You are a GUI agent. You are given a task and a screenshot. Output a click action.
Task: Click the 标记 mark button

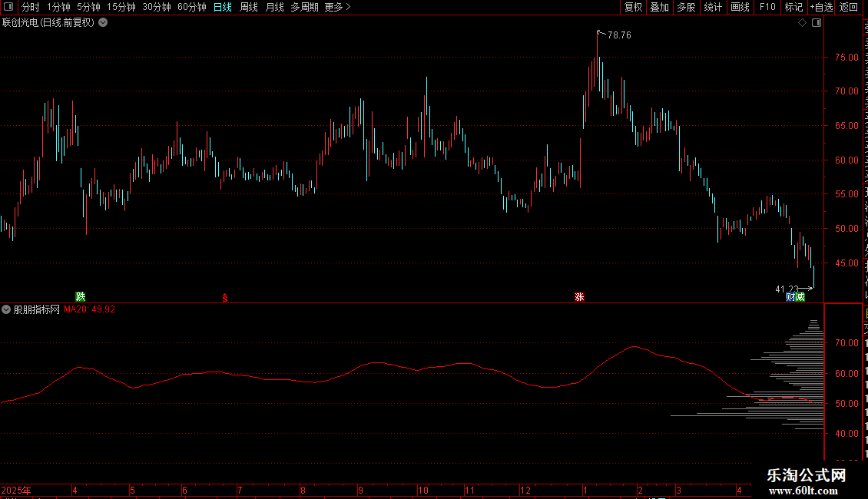(x=793, y=7)
